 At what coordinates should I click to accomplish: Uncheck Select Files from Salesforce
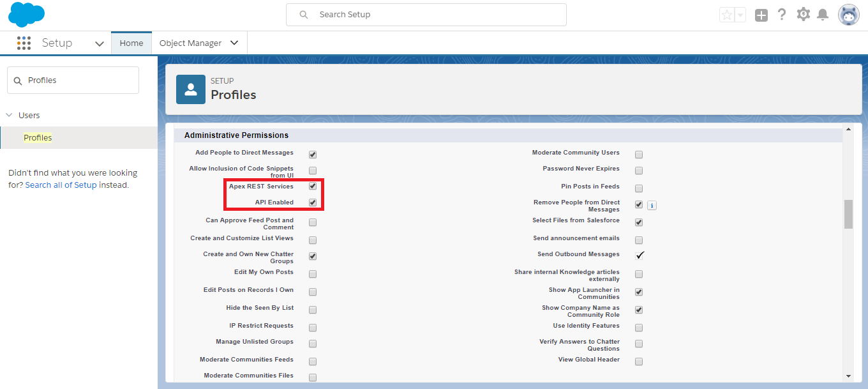coord(639,222)
